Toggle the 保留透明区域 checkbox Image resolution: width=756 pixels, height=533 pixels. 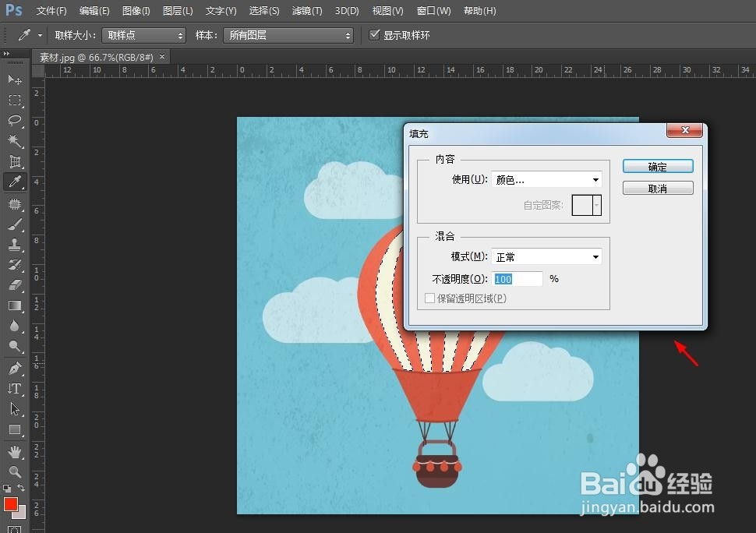click(x=429, y=298)
